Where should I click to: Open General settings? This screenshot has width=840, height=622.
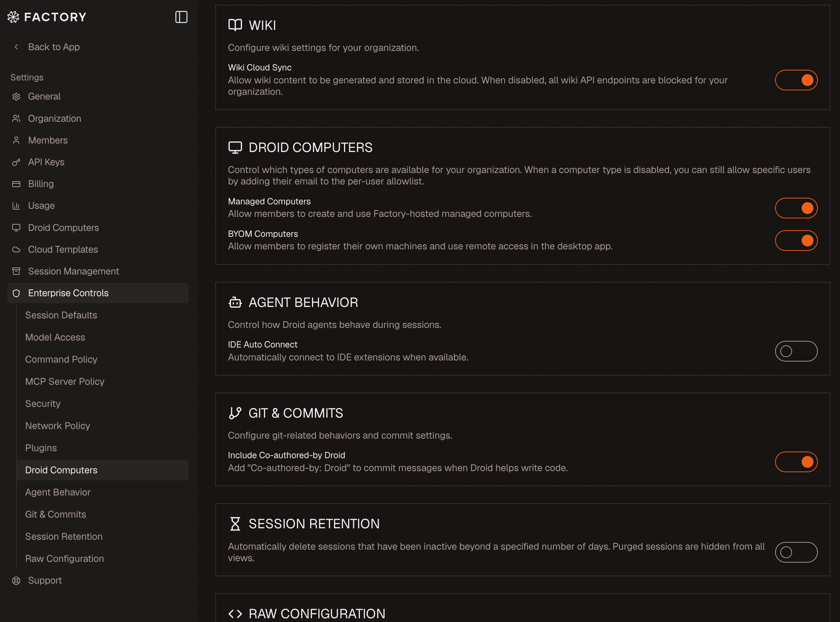98,97
